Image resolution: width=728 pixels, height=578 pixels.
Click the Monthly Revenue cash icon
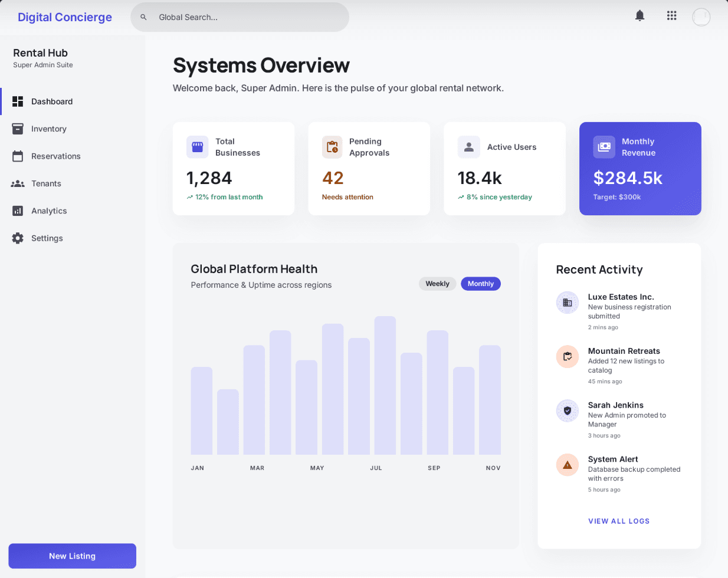pyautogui.click(x=604, y=147)
